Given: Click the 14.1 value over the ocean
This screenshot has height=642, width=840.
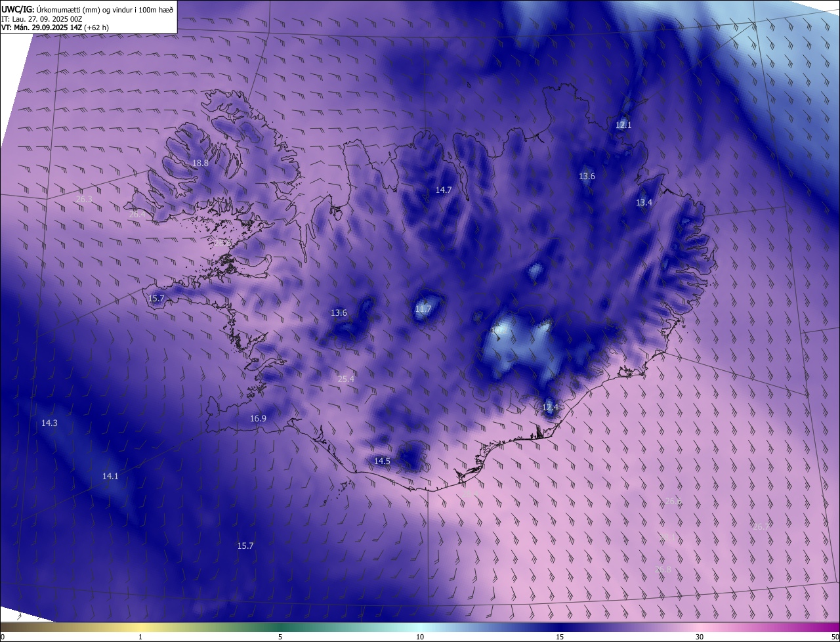Looking at the screenshot, I should coord(110,476).
